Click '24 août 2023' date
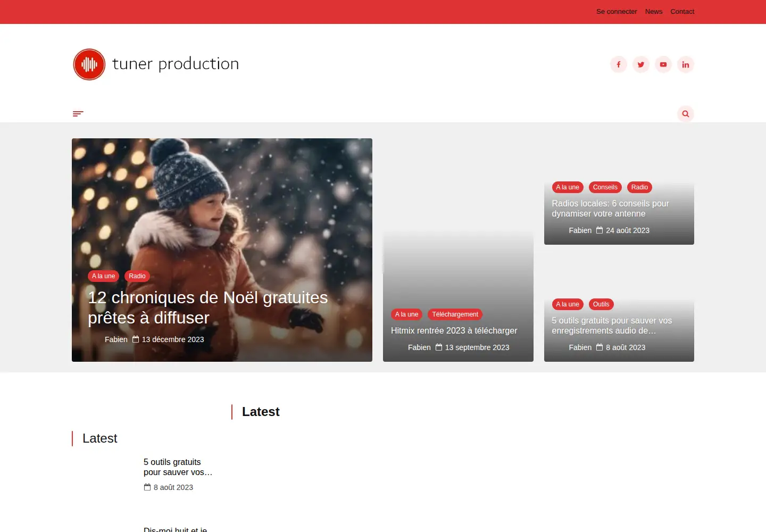Screen dimensions: 766x532 (x=628, y=230)
